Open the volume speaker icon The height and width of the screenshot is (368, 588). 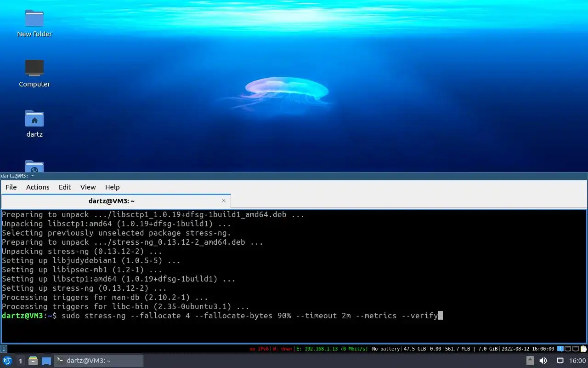(x=543, y=361)
